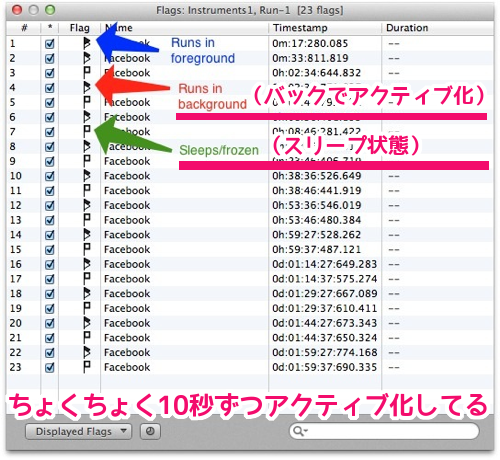Select timestamp 0h:53:46:480.384

tap(316, 220)
